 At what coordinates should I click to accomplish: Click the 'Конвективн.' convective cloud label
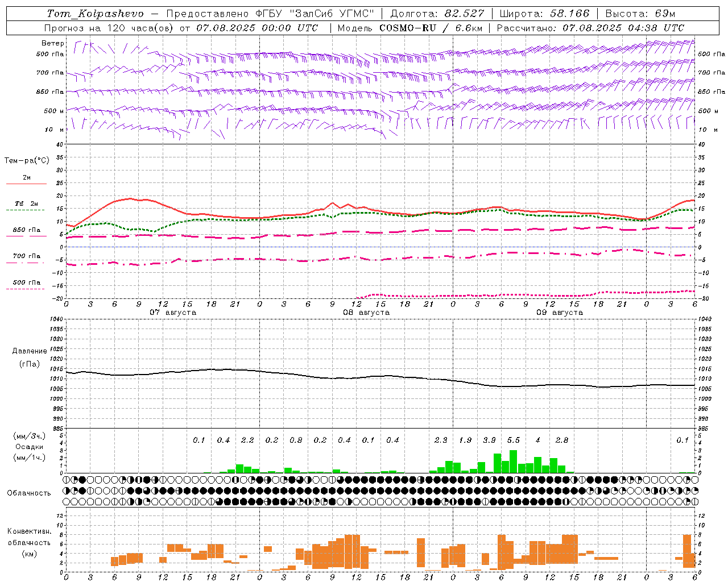(30, 531)
